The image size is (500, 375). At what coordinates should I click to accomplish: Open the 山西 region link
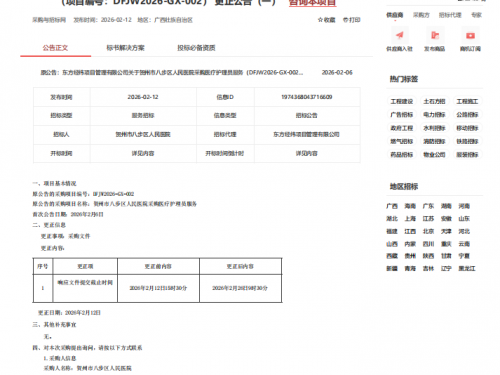(392, 244)
